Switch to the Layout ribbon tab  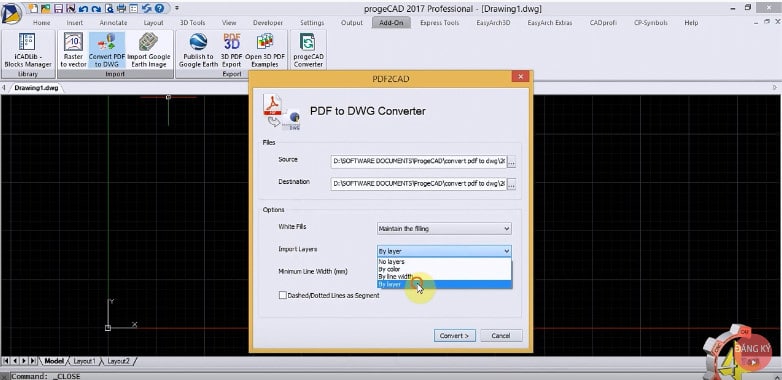(x=154, y=23)
